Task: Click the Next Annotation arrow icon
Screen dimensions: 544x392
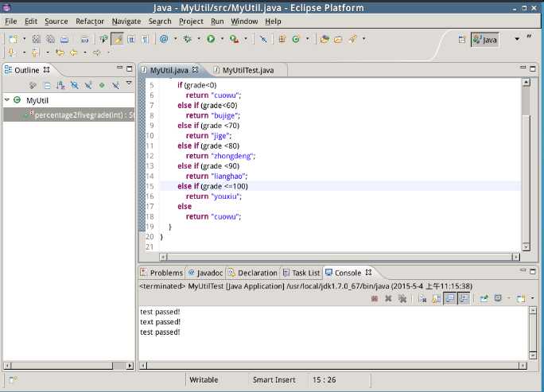Action: (x=11, y=52)
